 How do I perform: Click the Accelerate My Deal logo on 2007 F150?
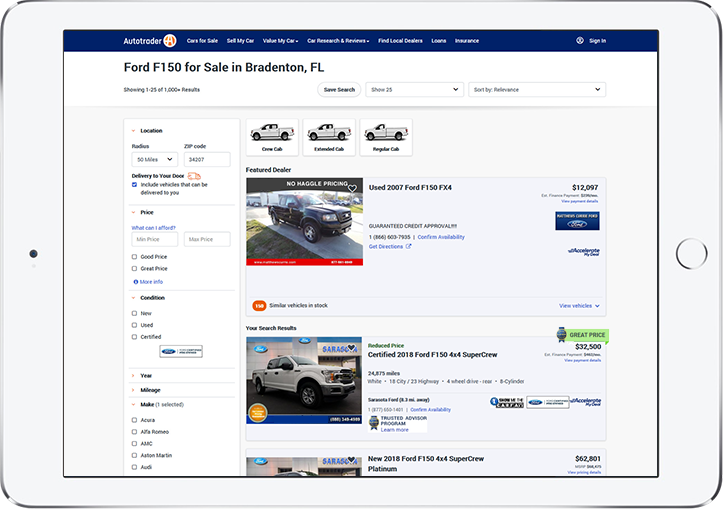click(x=584, y=251)
